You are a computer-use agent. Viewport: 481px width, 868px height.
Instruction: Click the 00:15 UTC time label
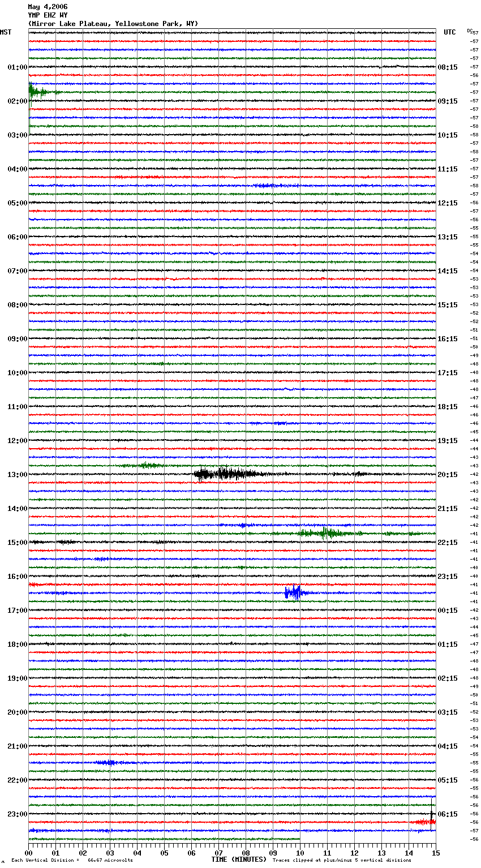[x=448, y=611]
